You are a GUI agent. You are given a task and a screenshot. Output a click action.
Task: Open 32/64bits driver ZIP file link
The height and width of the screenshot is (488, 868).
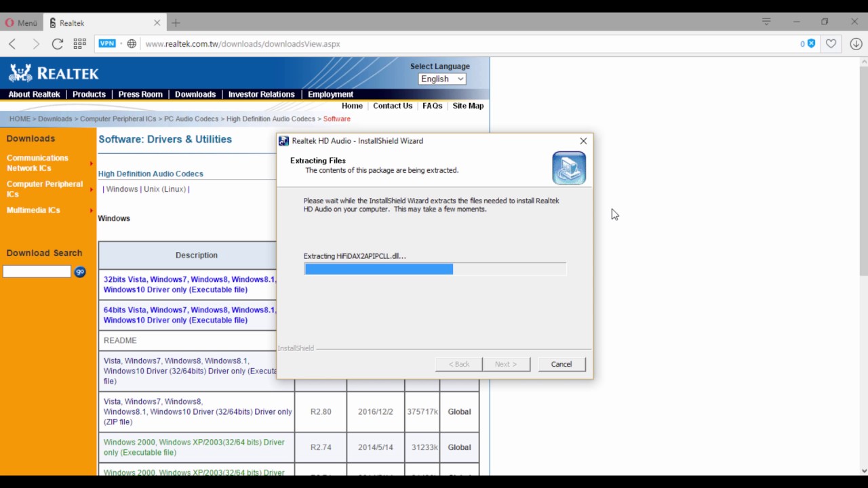pos(197,411)
